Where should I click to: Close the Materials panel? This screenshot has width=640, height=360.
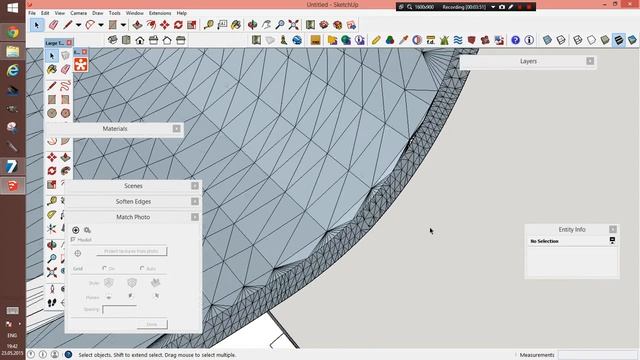(176, 129)
